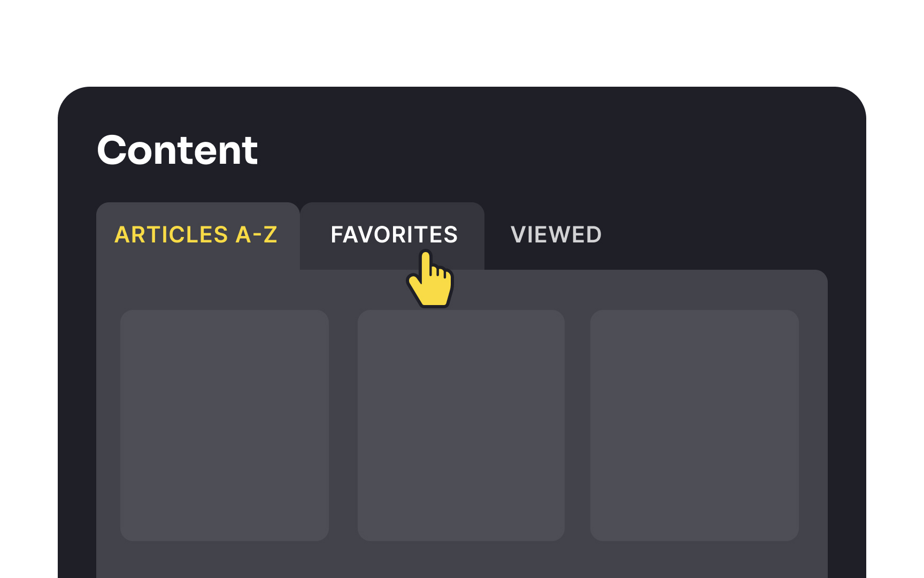Click the center placeholder tile

coord(461,425)
